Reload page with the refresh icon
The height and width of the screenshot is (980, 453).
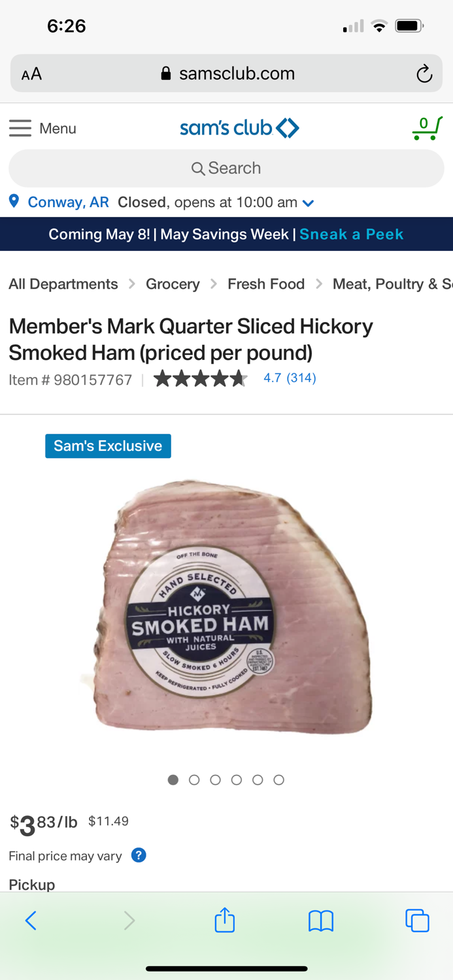(x=424, y=74)
